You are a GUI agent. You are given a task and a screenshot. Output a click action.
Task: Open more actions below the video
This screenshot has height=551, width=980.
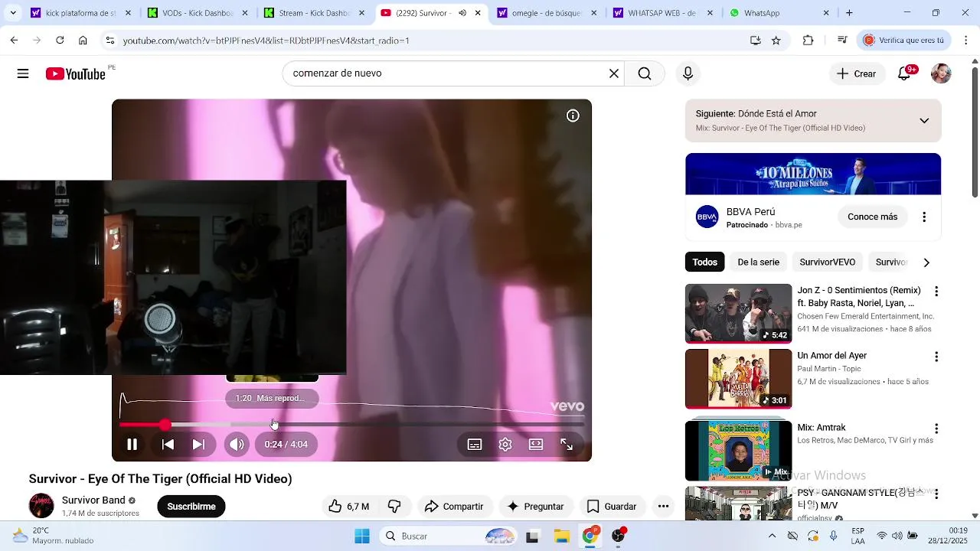(663, 507)
